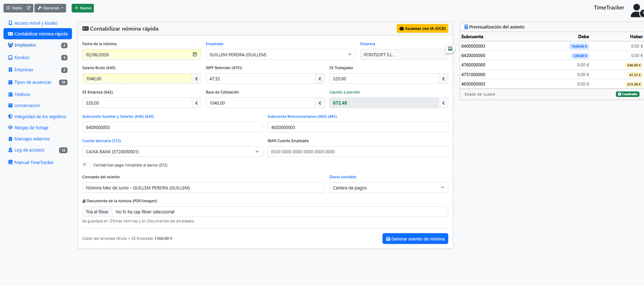Viewport: 644px width, 286px height.
Task: Expand the Diario contable dropdown
Action: [x=389, y=187]
